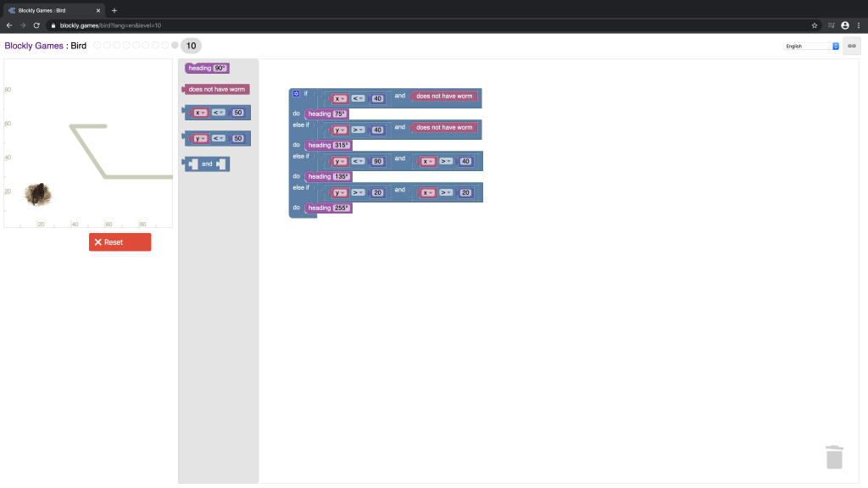Open a new browser tab with the plus button
The width and height of the screenshot is (868, 488).
pos(114,10)
